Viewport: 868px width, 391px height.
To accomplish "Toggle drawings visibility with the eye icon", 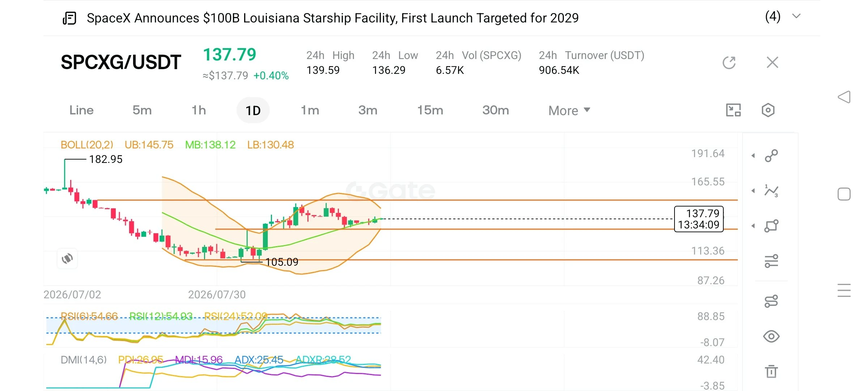I will coord(771,336).
